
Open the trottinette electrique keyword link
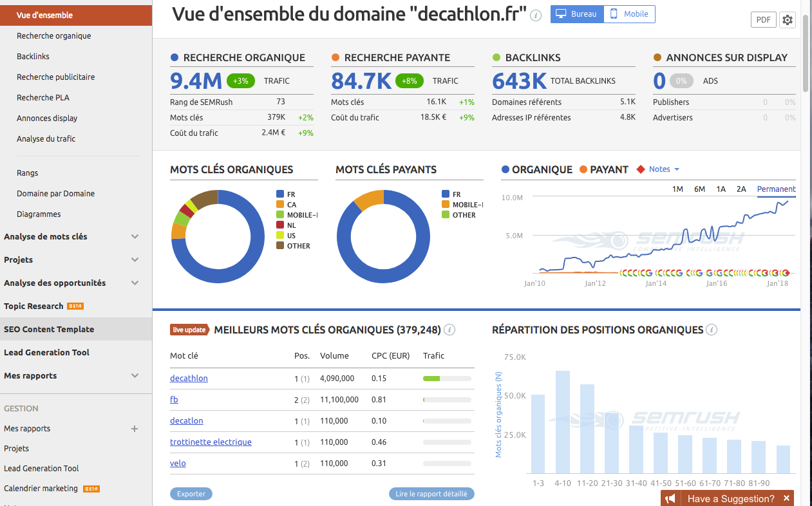pos(211,442)
